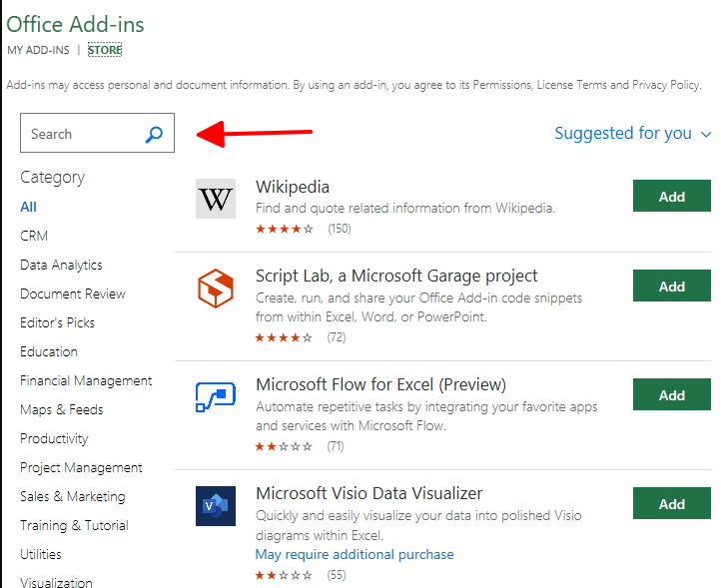Choose the Education category

[49, 351]
